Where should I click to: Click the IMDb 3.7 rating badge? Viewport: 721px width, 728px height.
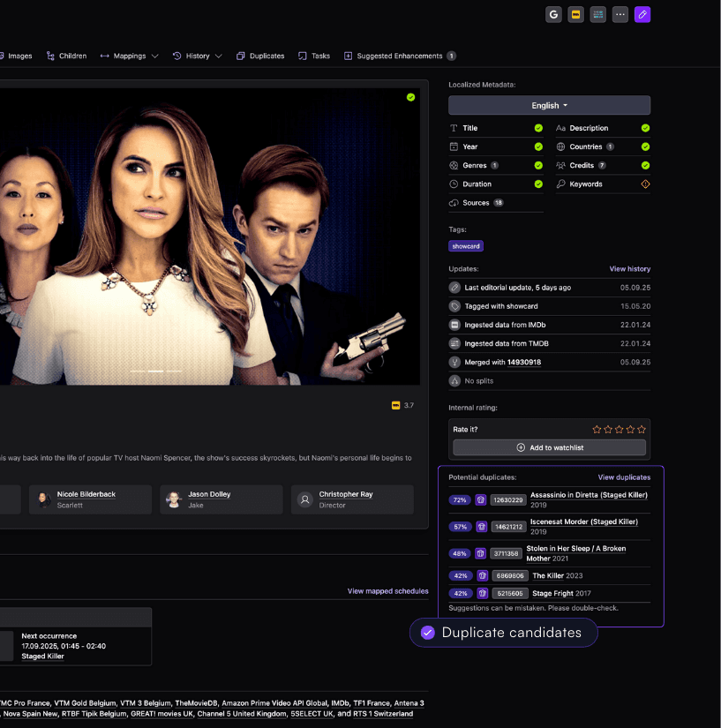click(402, 405)
